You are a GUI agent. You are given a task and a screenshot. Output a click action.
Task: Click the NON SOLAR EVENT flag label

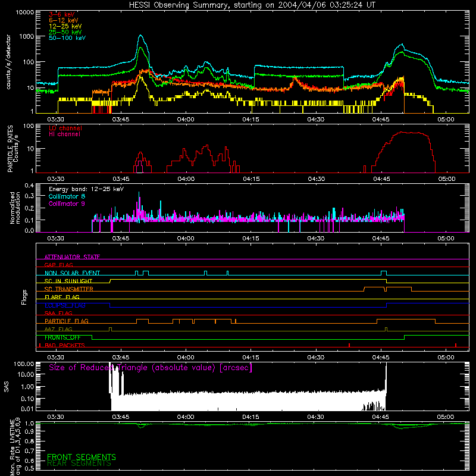coord(72,273)
